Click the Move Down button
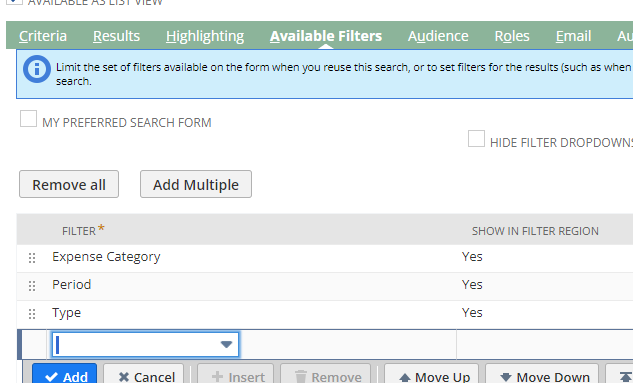The width and height of the screenshot is (633, 383). pyautogui.click(x=542, y=374)
